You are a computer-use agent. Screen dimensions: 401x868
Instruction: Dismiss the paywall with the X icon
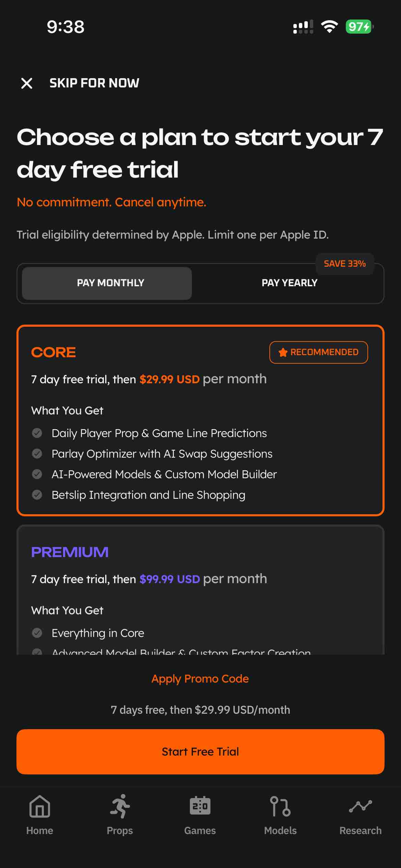coord(27,83)
